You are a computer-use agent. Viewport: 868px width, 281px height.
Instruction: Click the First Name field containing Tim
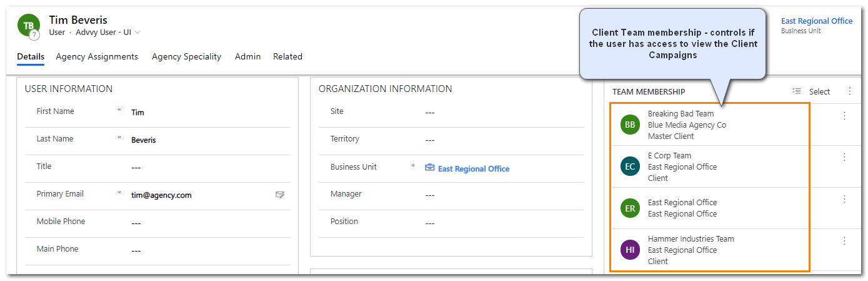[x=206, y=113]
